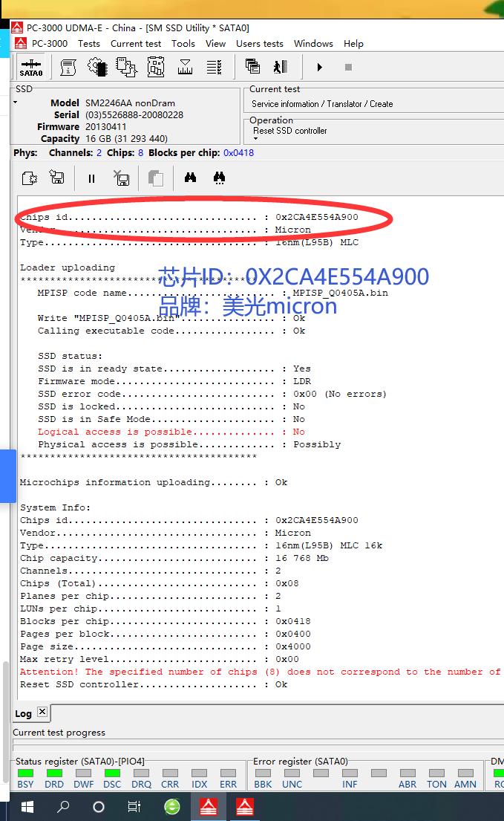504x821 pixels.
Task: Click the SATA0 port button
Action: [31, 68]
